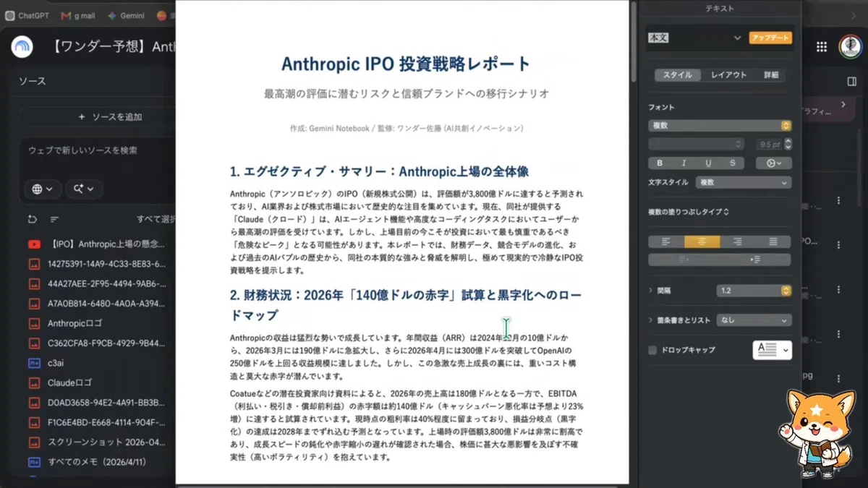Switch to the スタイル tab
Screen dimensions: 868x488
click(x=678, y=75)
